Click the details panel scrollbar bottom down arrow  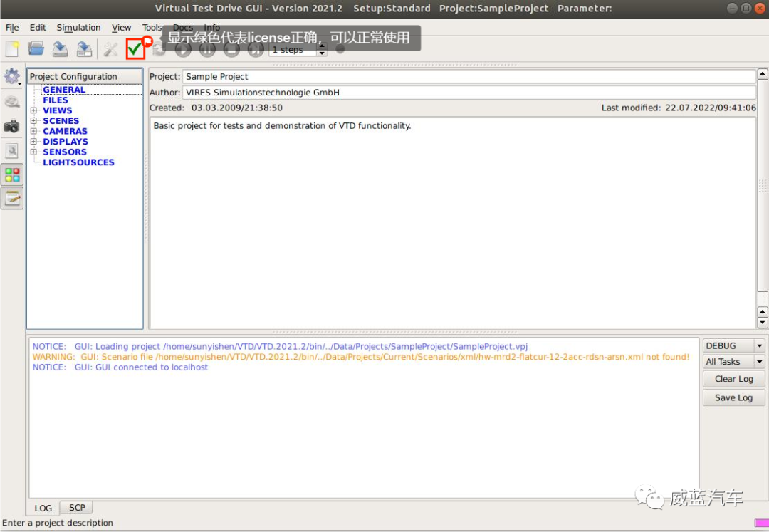click(763, 323)
